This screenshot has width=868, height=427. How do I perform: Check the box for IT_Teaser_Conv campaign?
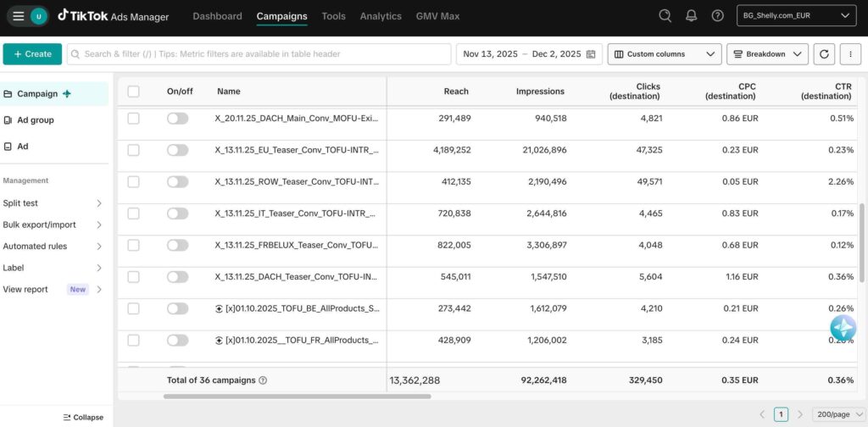[133, 213]
